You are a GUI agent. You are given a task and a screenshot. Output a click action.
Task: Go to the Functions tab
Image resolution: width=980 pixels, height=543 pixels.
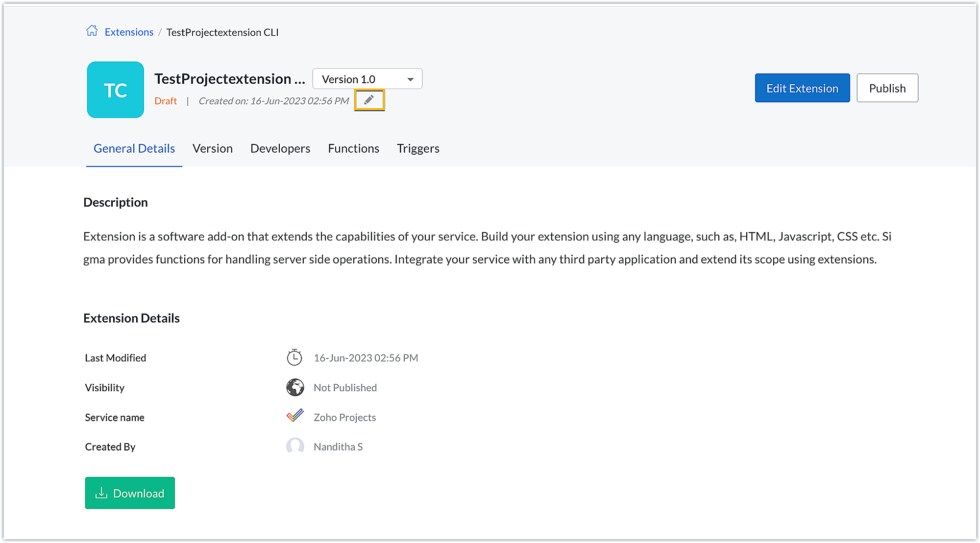coord(353,148)
